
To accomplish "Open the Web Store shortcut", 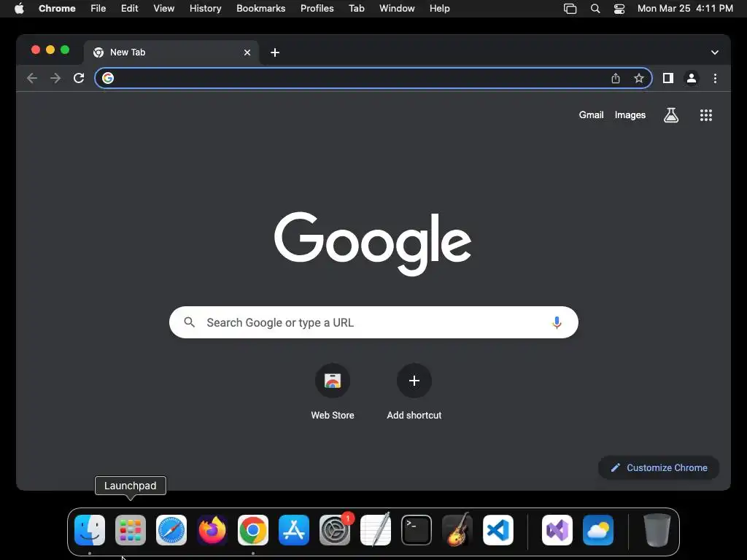I will [333, 392].
